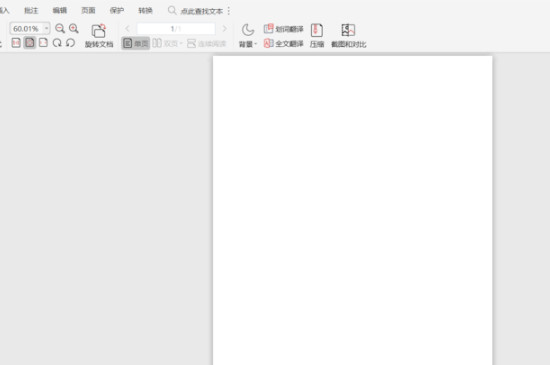Click the zoom in magnifier icon
This screenshot has width=550, height=365.
73,28
